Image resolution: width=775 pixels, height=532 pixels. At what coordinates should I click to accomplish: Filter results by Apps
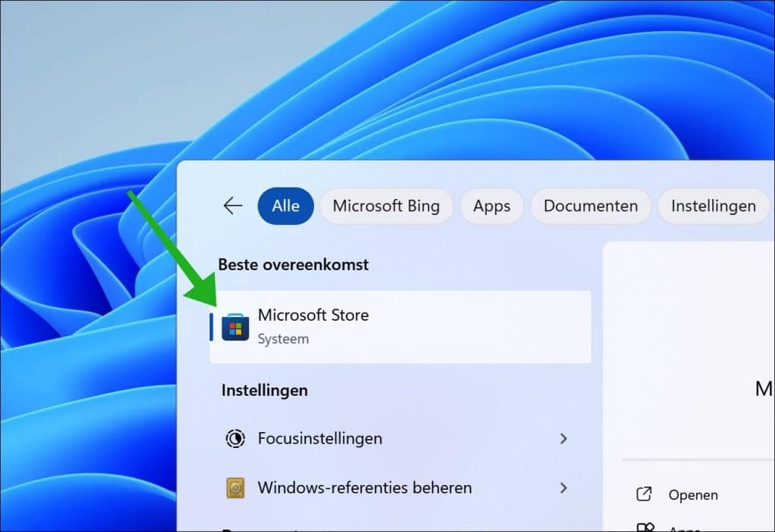tap(491, 206)
